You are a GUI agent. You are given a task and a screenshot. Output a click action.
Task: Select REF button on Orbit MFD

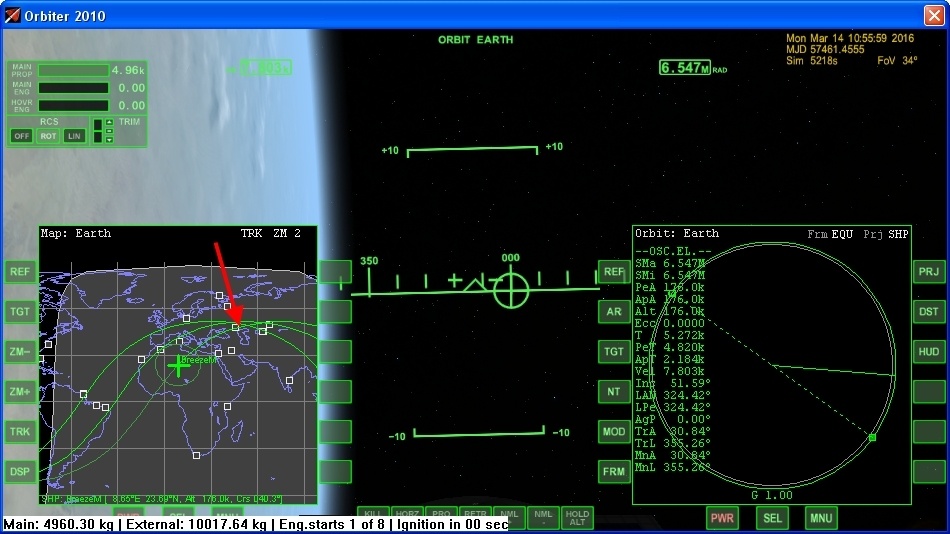[x=614, y=272]
